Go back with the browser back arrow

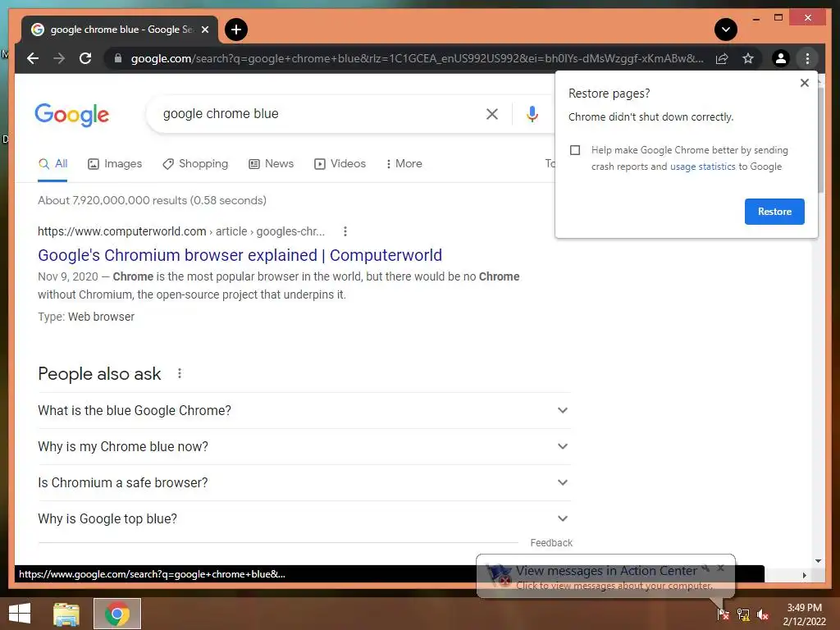33,58
